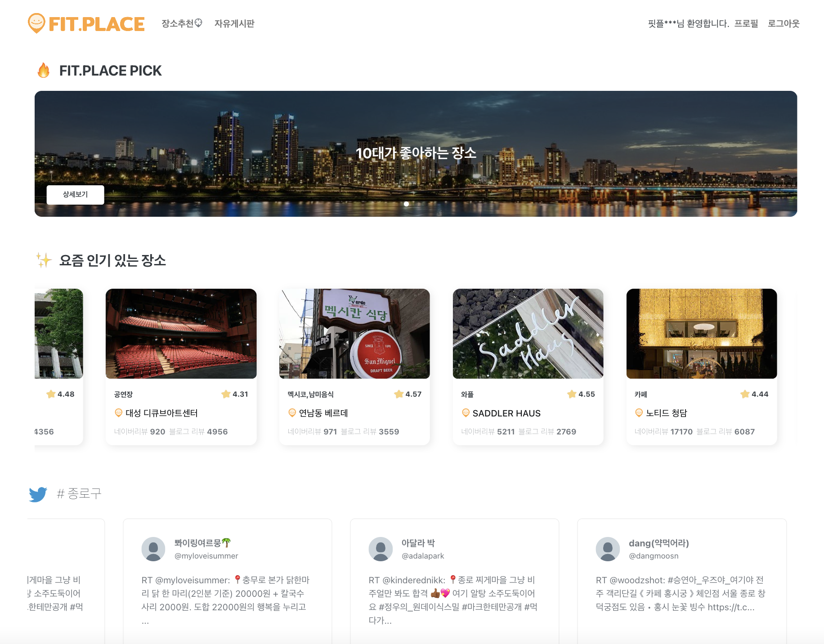Click the sparkles icon beside 요즘 인기 있는 장소
824x644 pixels.
point(44,260)
